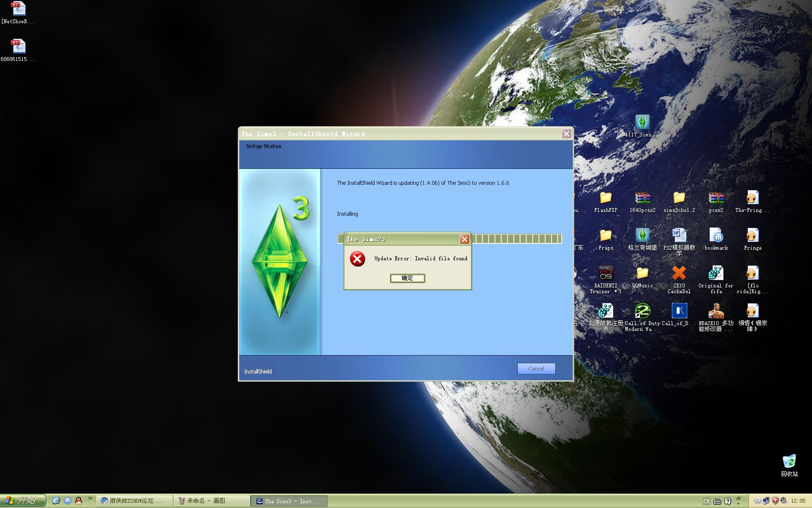Select the 領悟 audio file icon
This screenshot has height=508, width=812.
753,317
